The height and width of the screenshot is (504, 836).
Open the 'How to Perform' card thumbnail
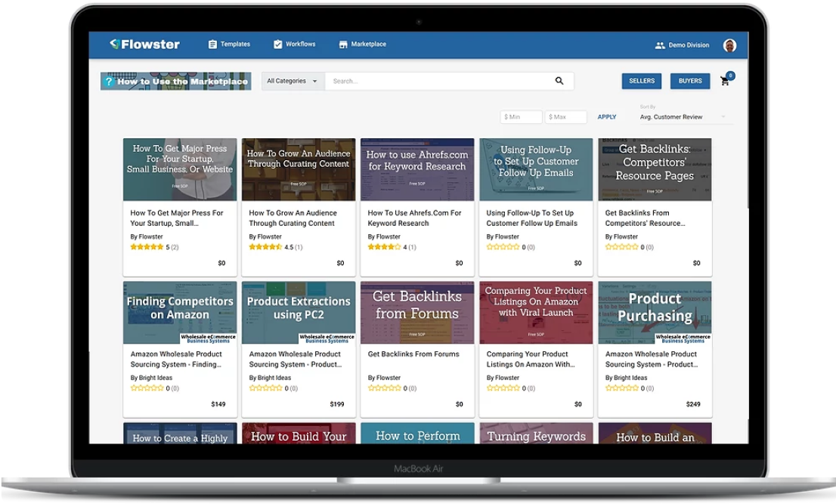(x=417, y=433)
